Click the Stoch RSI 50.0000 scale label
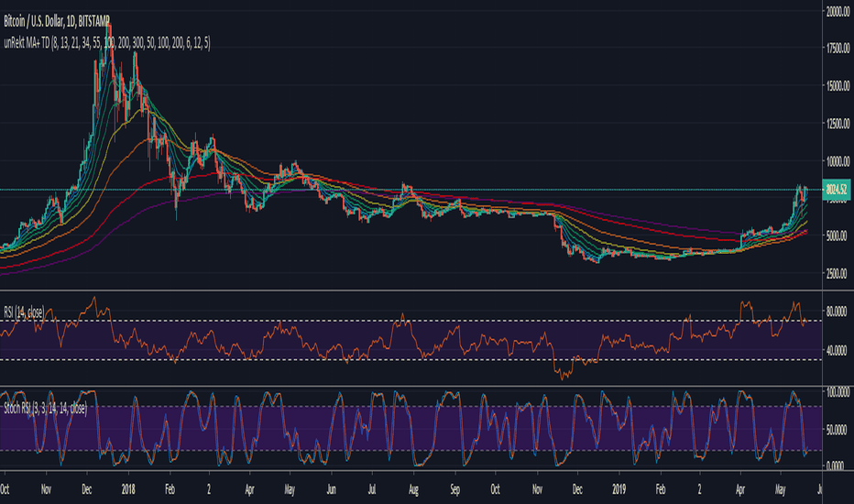This screenshot has height=504, width=854. coord(838,430)
